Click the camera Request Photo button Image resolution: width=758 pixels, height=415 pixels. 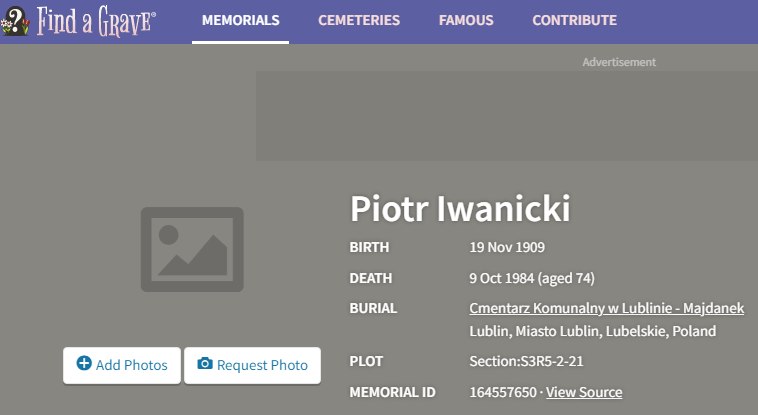click(x=252, y=365)
